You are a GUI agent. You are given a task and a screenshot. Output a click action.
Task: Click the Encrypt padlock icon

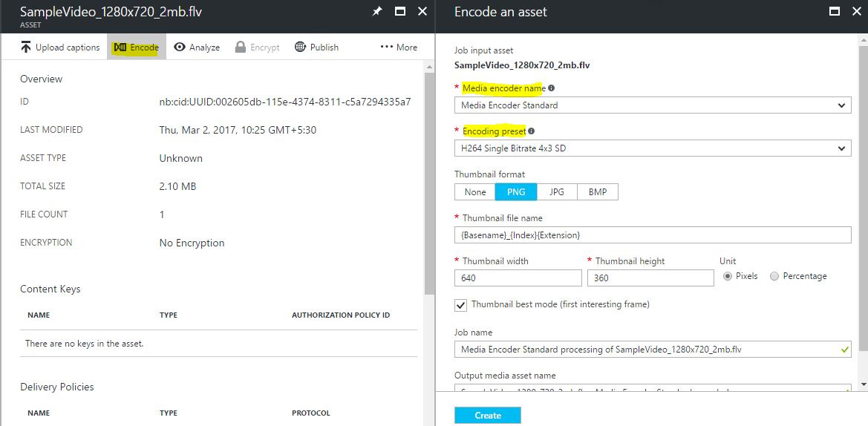click(x=241, y=47)
